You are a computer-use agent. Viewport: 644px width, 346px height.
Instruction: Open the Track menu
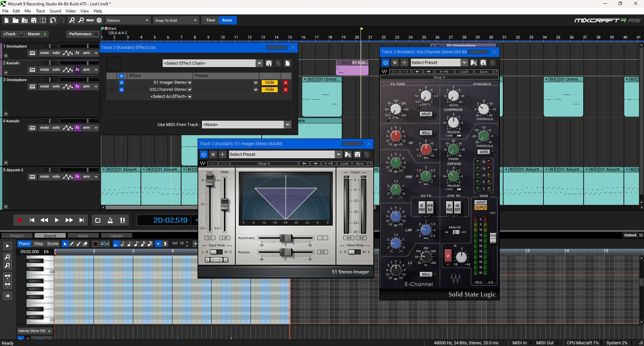pyautogui.click(x=40, y=11)
